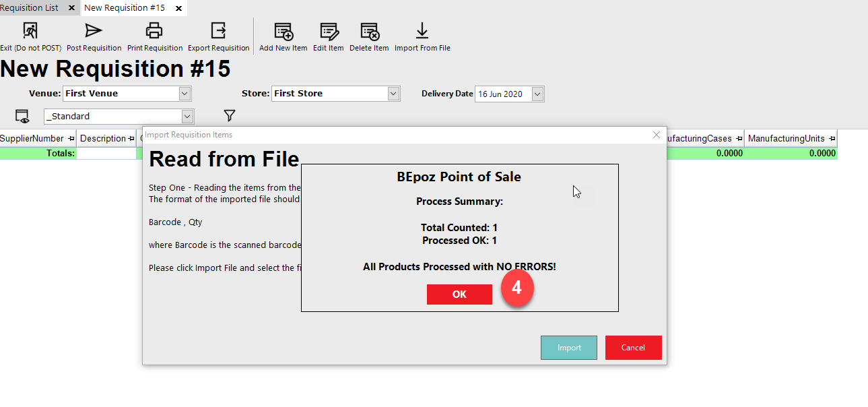Screen dimensions: 868x407
Task: Click OK in the Process Summary dialog
Action: point(459,294)
